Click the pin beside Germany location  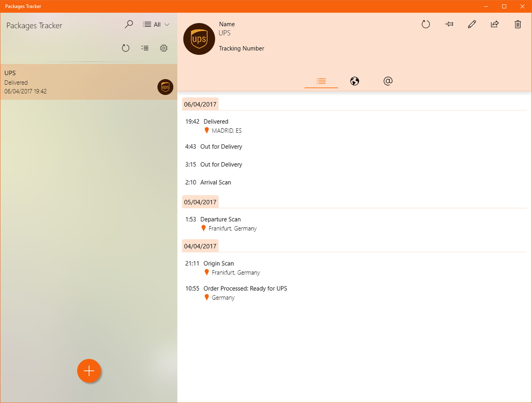tap(207, 298)
